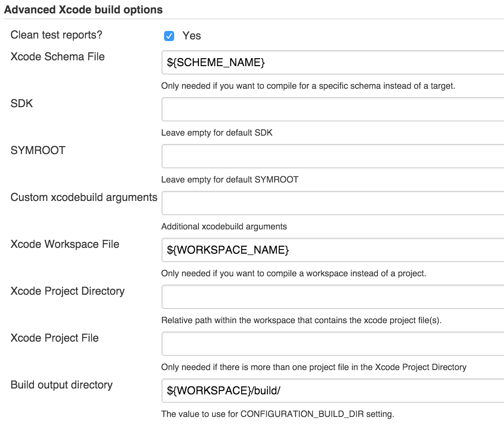504x427 pixels.
Task: Focus the Xcode Project Directory field
Action: [x=333, y=297]
